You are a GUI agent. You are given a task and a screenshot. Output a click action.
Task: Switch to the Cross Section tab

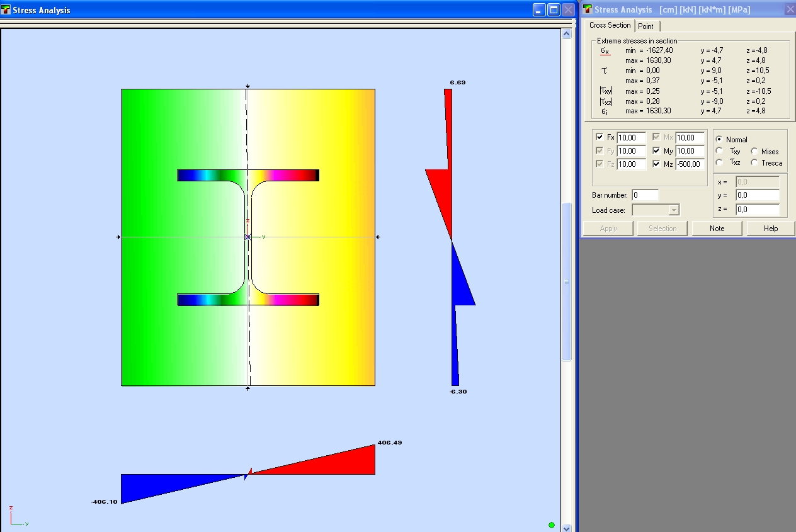pyautogui.click(x=610, y=25)
